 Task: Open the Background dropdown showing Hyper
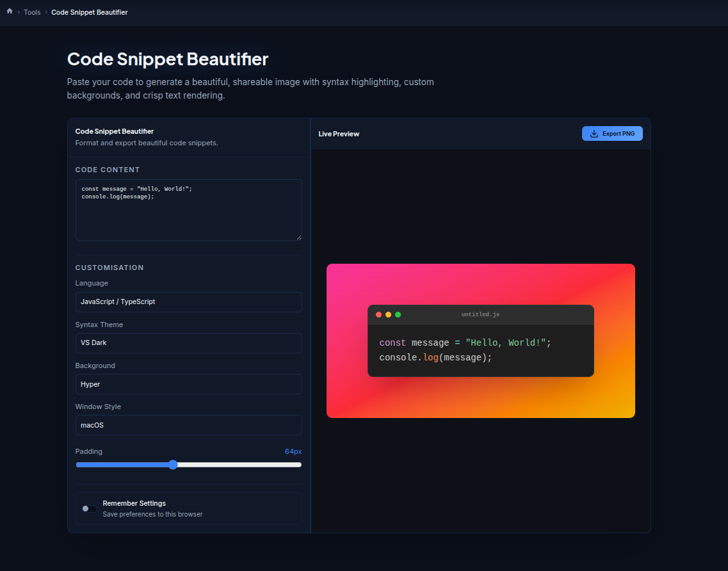pos(188,384)
